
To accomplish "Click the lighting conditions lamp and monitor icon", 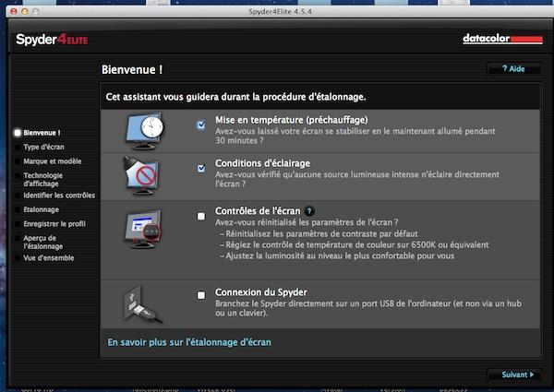I will [x=141, y=176].
